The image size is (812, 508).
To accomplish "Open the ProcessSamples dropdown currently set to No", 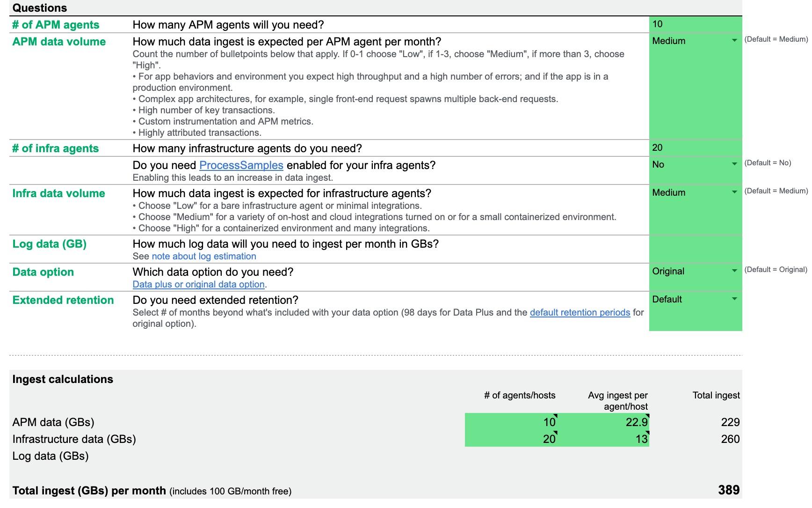I will coord(734,165).
